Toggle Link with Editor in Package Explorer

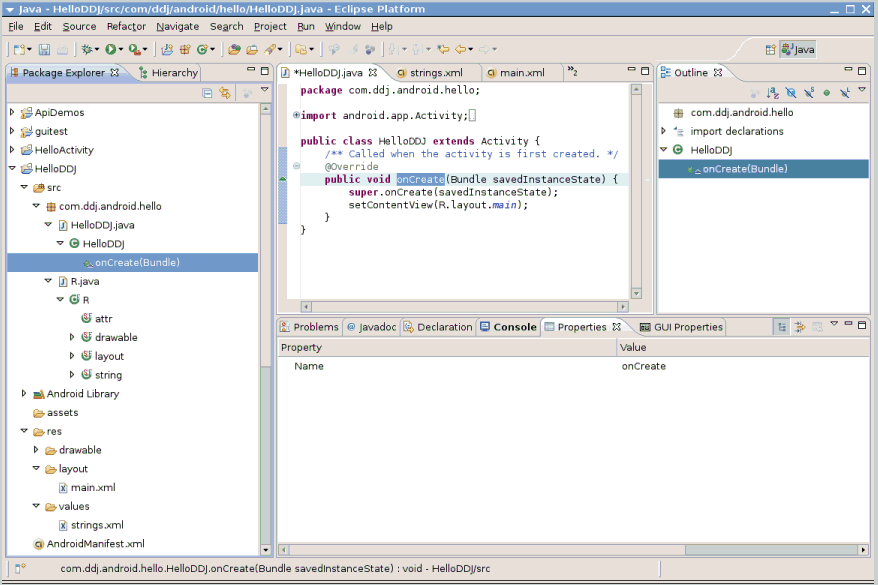(225, 93)
